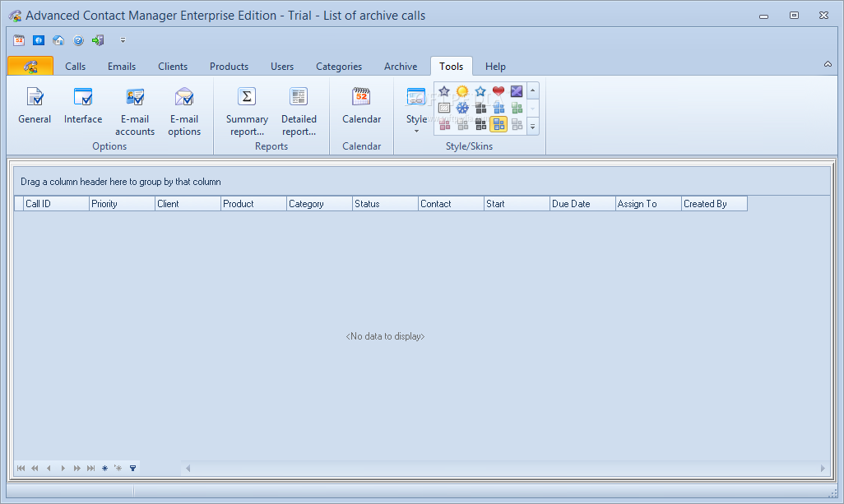Viewport: 844px width, 504px height.
Task: Jump to first record in navigator
Action: (x=21, y=468)
